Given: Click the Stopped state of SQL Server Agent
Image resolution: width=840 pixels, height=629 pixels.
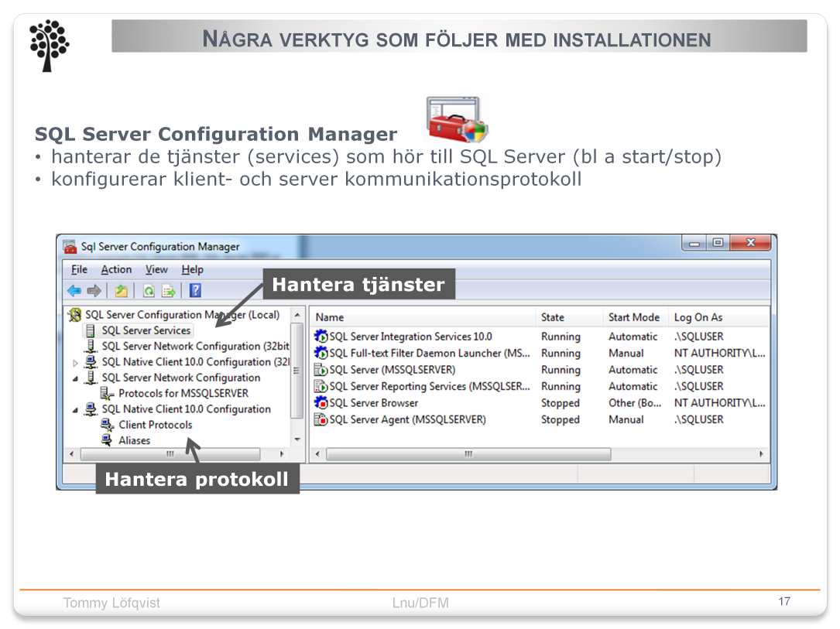Looking at the screenshot, I should (561, 419).
